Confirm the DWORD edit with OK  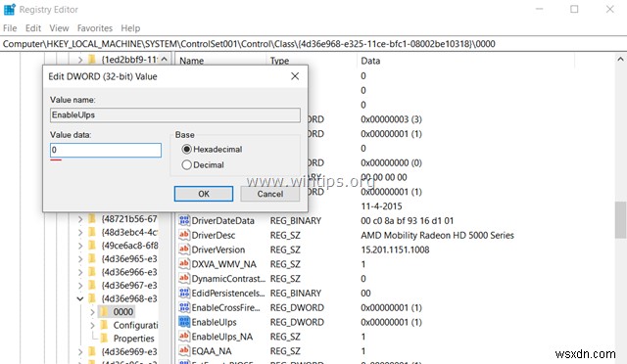tap(204, 194)
